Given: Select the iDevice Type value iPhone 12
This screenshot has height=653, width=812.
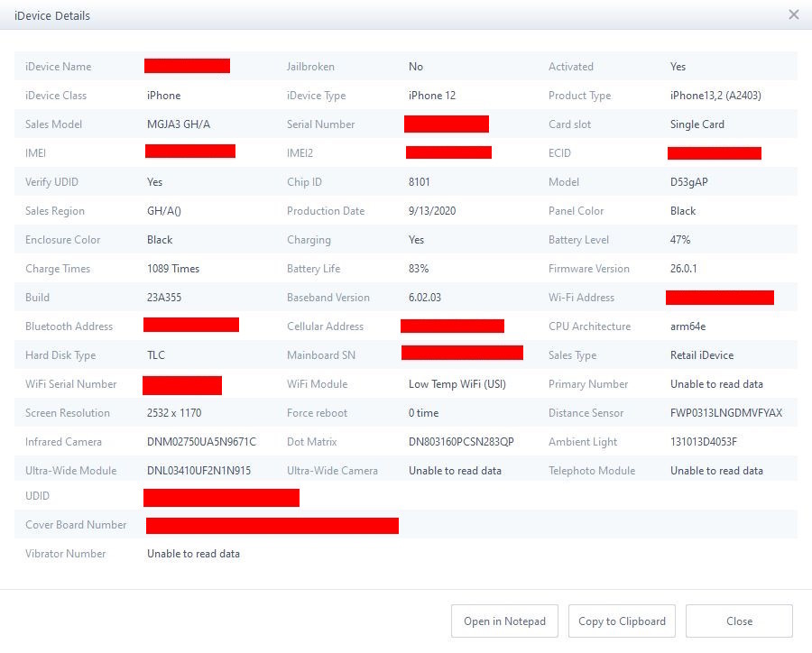Looking at the screenshot, I should point(432,96).
